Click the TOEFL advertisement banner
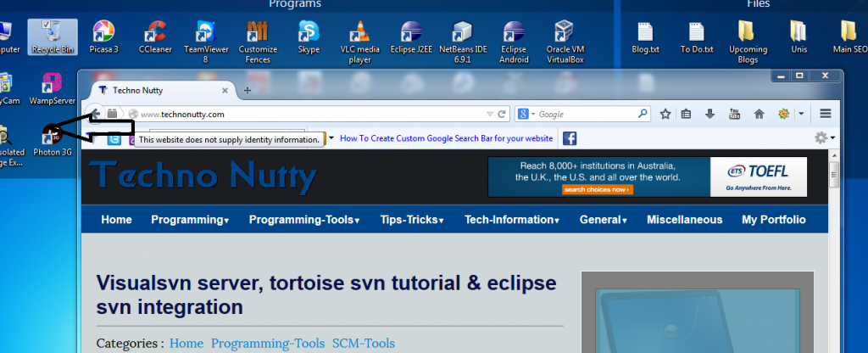Screen dimensions: 868x353 click(647, 176)
